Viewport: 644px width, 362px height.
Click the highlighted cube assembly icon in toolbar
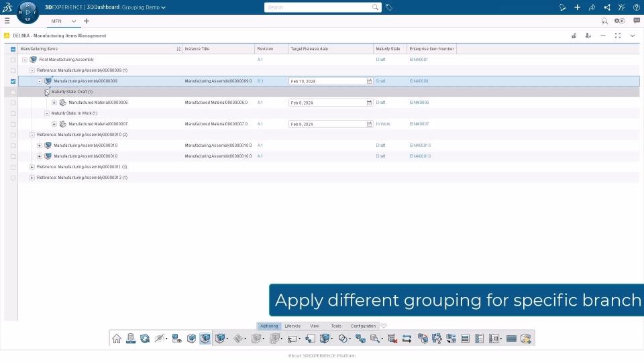click(205, 339)
